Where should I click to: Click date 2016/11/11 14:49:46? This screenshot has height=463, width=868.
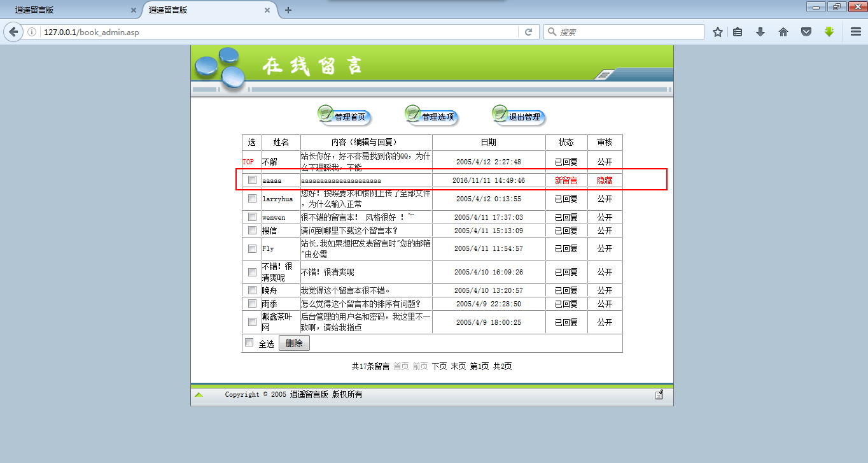[x=489, y=181]
